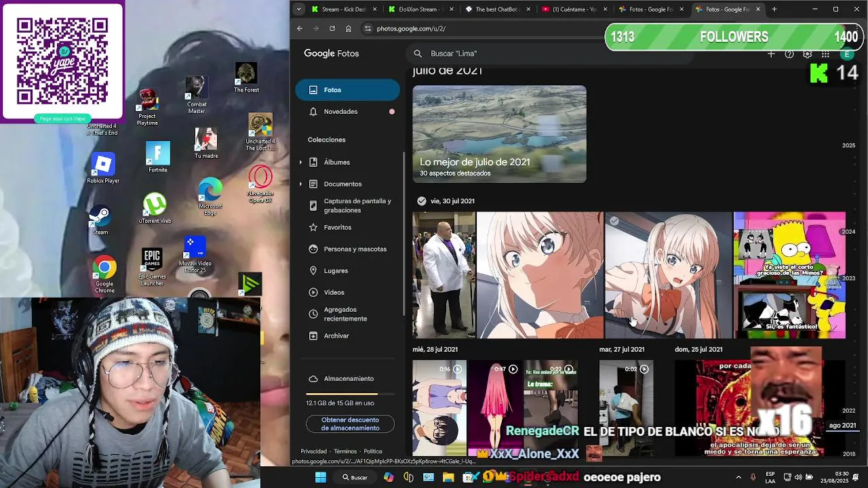Image resolution: width=868 pixels, height=488 pixels.
Task: Play the 0:16 video thumbnail
Action: 439,409
